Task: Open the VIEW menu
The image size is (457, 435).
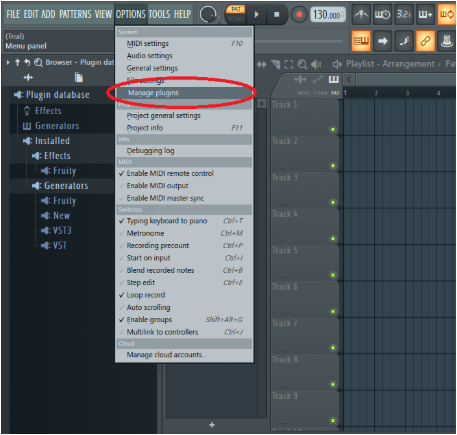Action: point(103,14)
